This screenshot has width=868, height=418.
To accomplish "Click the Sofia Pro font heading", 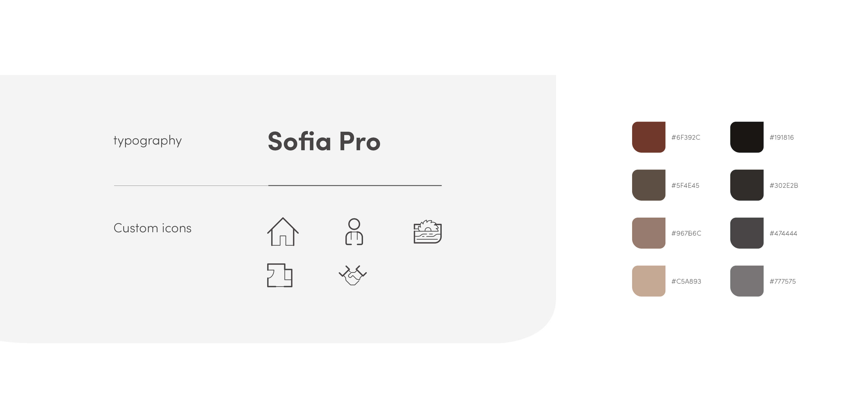I will [324, 141].
